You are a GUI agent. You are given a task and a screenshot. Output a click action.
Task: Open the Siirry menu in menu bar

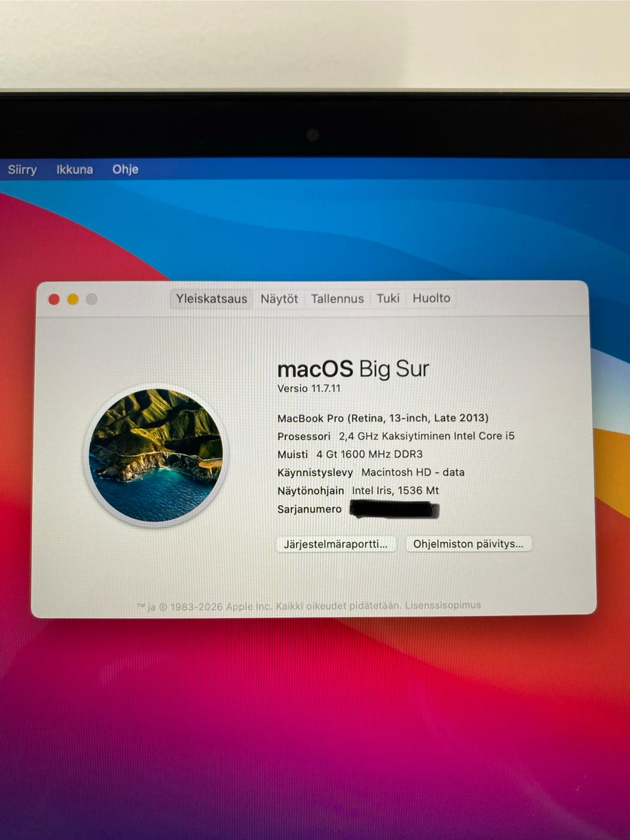click(22, 169)
